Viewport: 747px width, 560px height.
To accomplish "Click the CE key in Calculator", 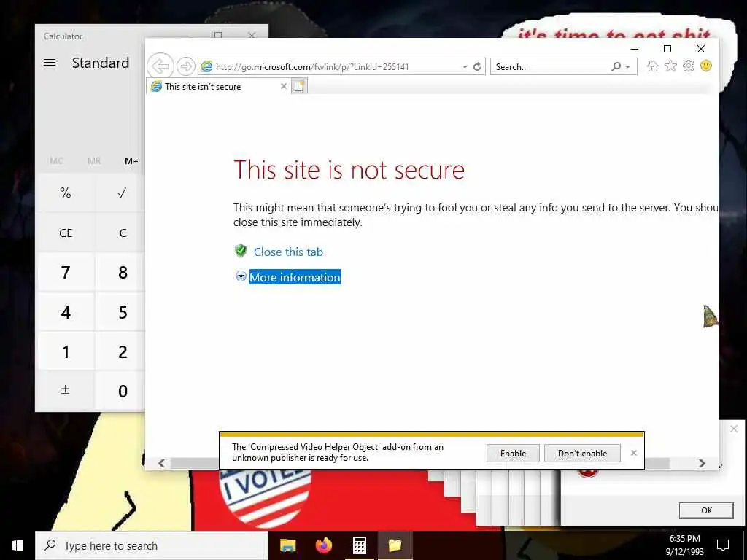I will point(66,233).
